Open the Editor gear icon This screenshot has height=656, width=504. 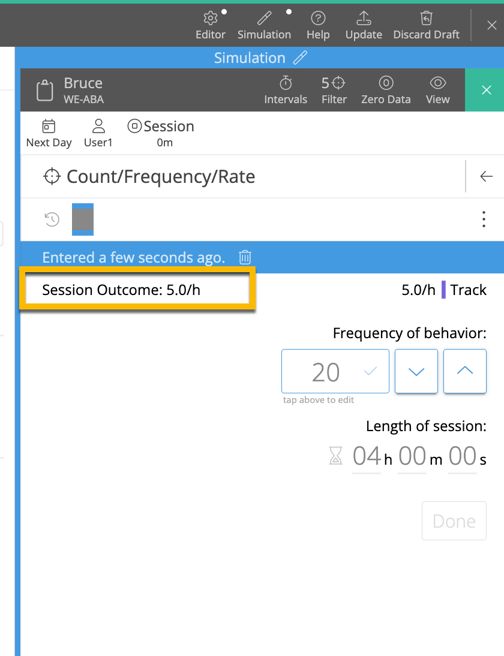point(210,18)
